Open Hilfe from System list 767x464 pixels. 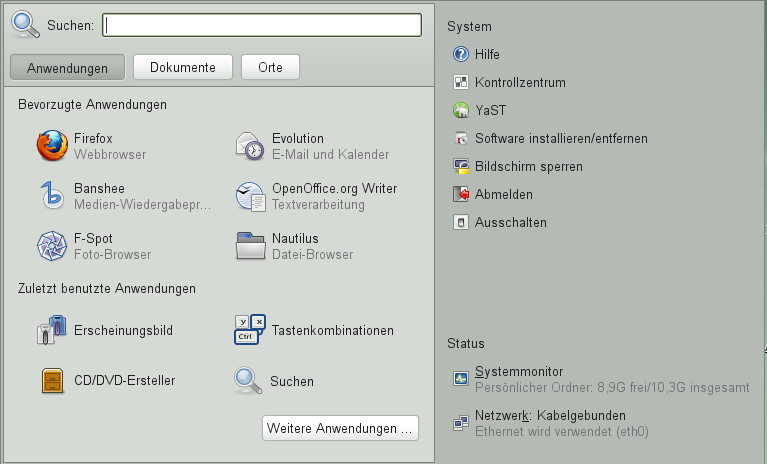487,55
